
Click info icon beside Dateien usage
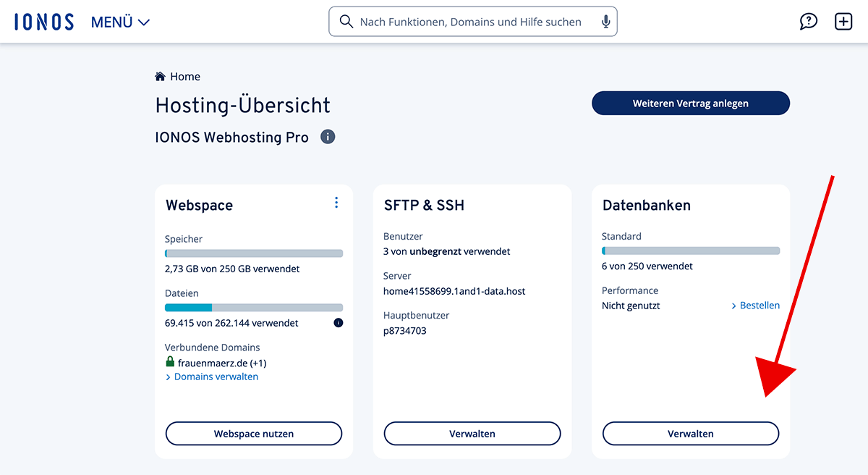tap(338, 323)
